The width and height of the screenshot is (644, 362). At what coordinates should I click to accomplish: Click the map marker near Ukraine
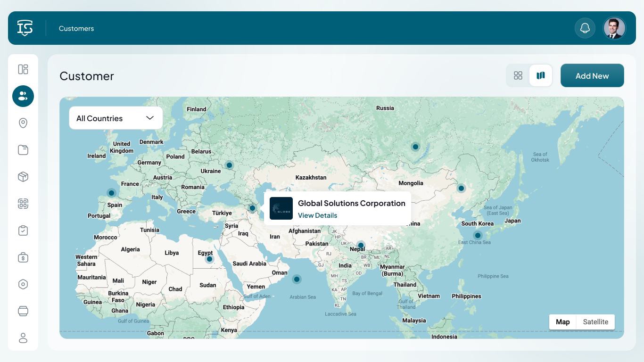coord(229,165)
